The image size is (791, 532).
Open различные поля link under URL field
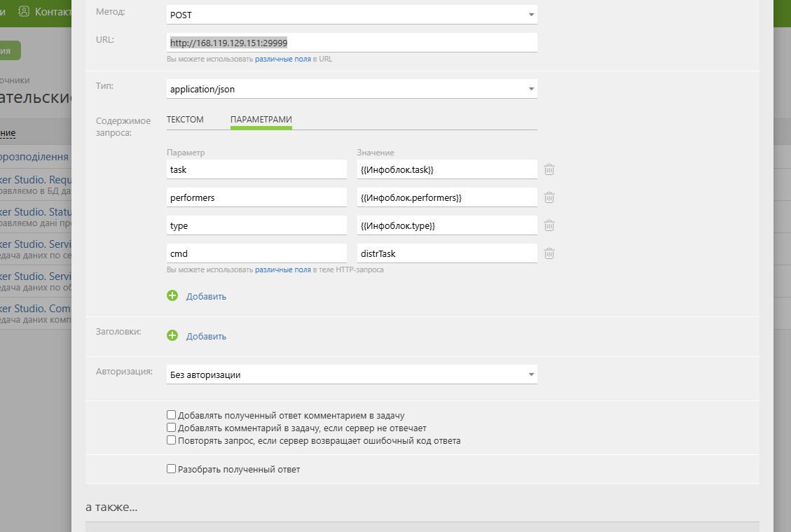pyautogui.click(x=283, y=59)
